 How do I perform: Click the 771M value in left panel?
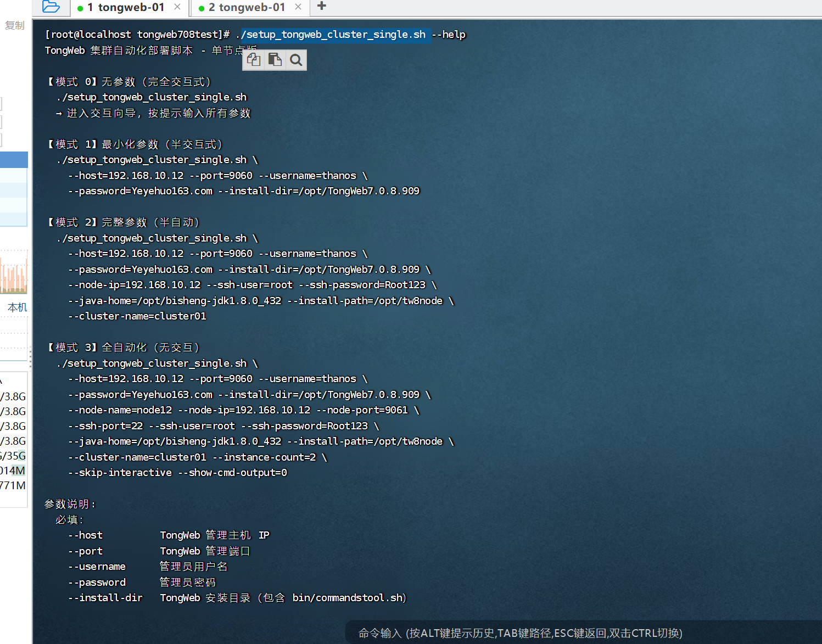13,485
